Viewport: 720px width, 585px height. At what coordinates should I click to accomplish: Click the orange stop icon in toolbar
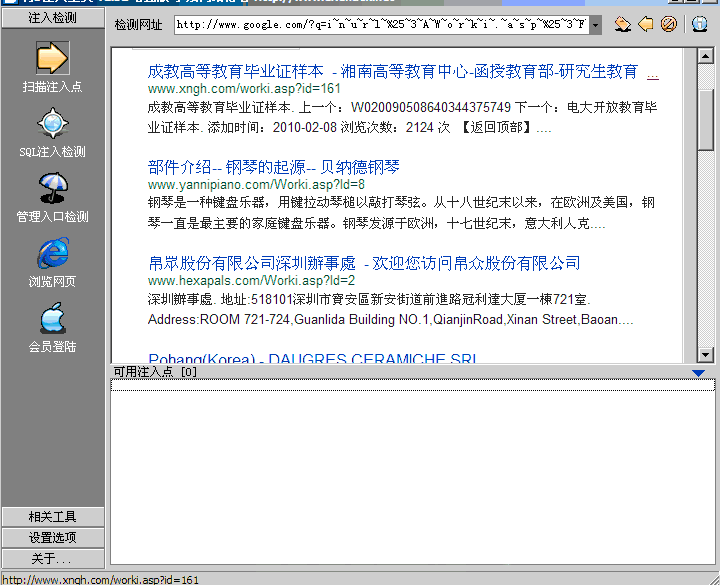point(668,24)
